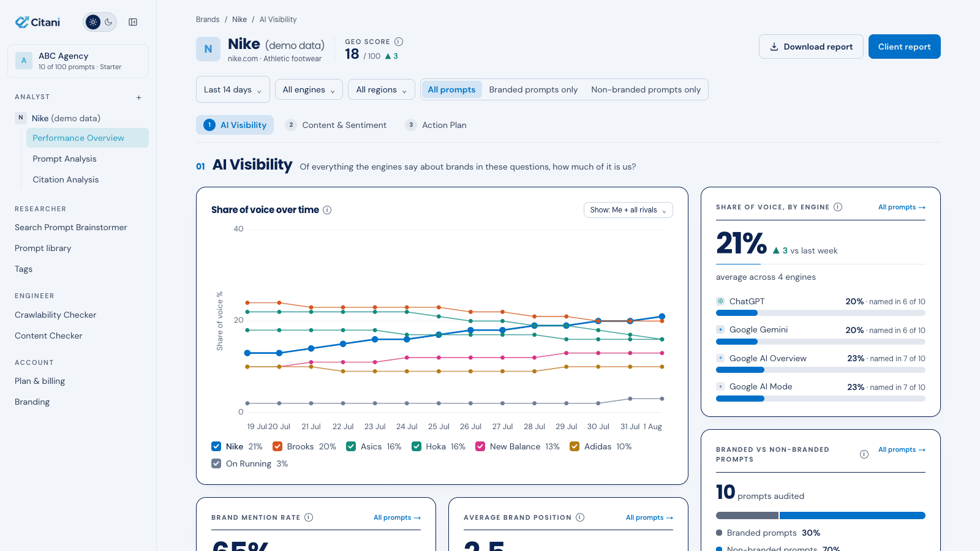
Task: Click Nike's 1 Aug data point on chart
Action: (x=662, y=317)
